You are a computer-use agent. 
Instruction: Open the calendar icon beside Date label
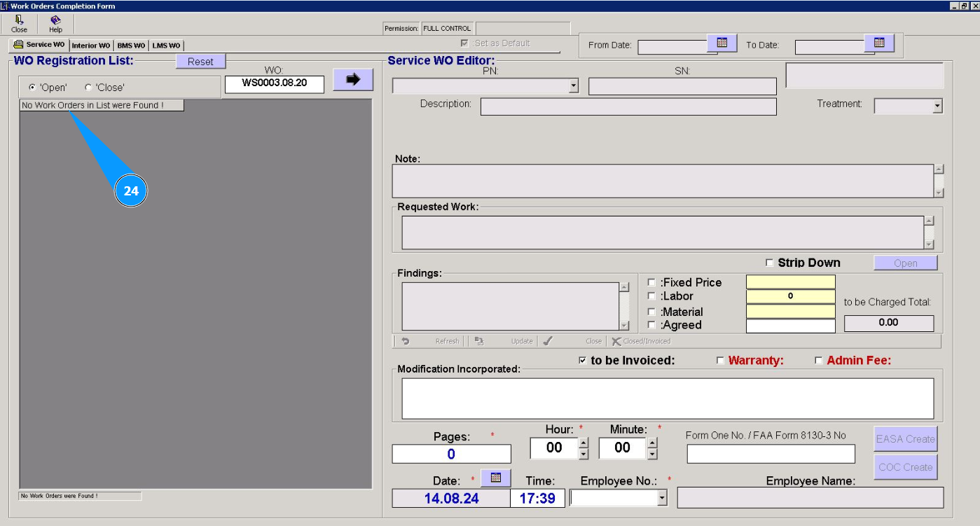496,478
